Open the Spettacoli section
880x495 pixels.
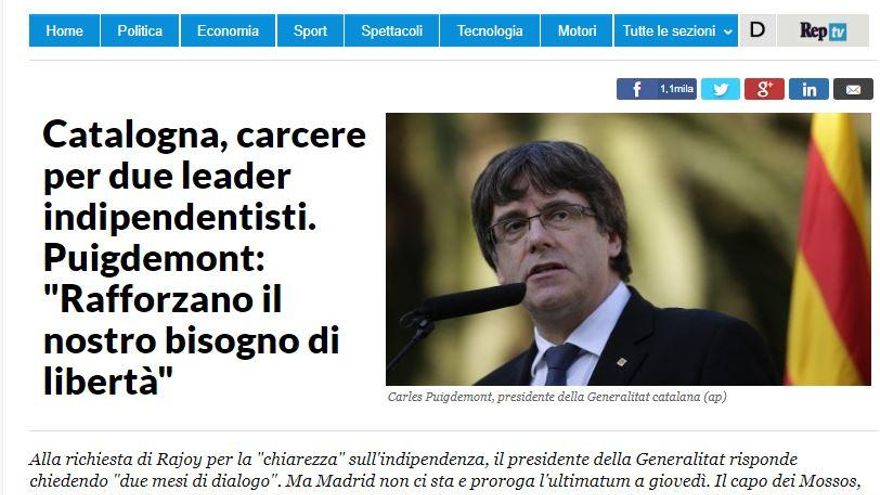392,30
